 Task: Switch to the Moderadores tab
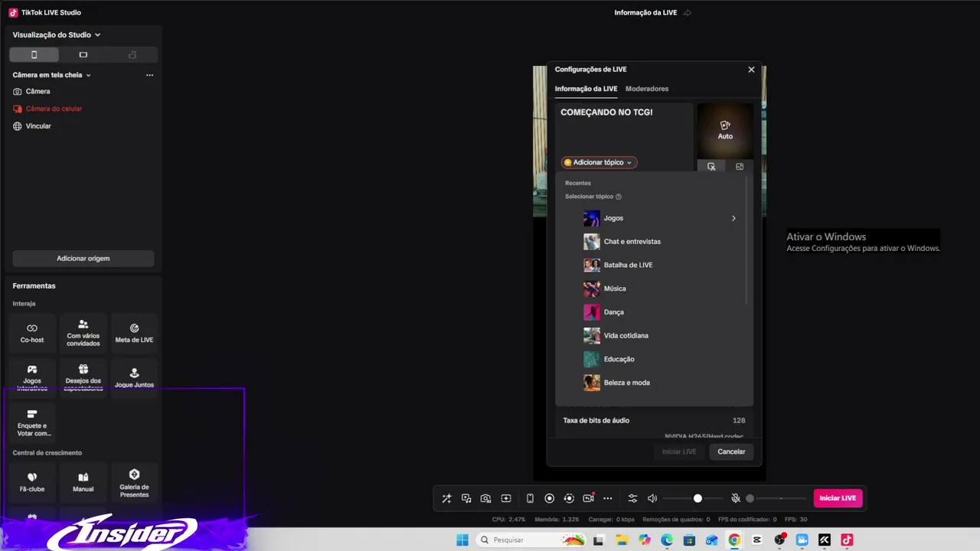[x=647, y=89]
